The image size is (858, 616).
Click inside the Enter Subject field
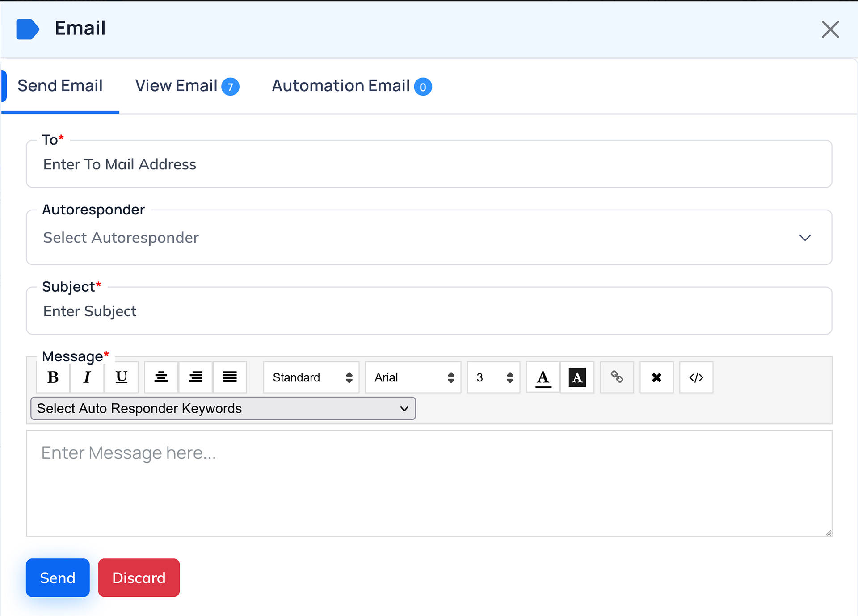point(429,311)
